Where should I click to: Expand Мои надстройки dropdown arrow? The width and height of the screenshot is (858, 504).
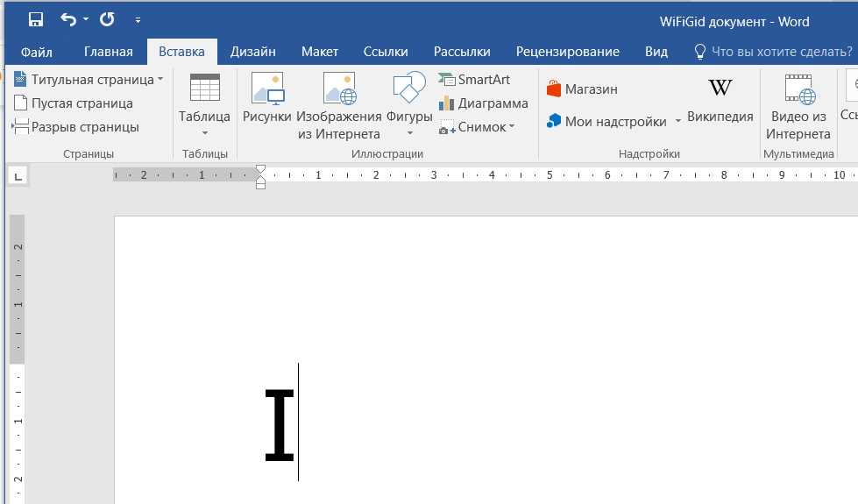(x=678, y=122)
